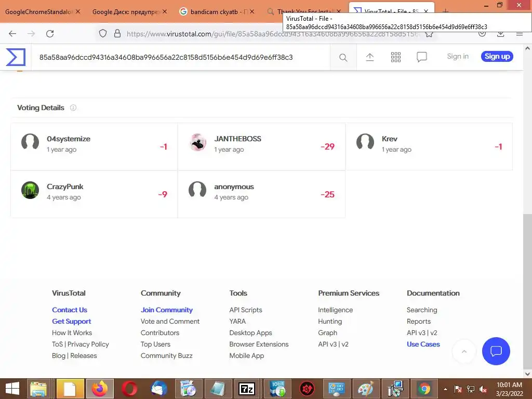The width and height of the screenshot is (532, 399).
Task: Click the Voting Details info icon
Action: pyautogui.click(x=73, y=108)
